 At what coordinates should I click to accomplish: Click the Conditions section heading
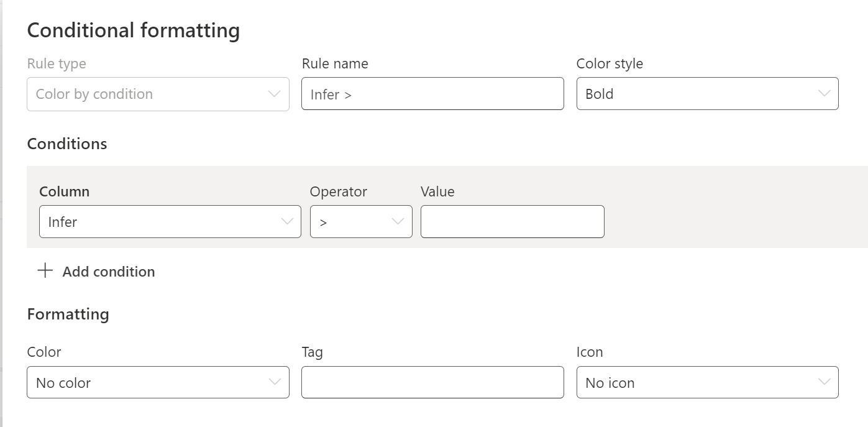point(66,144)
